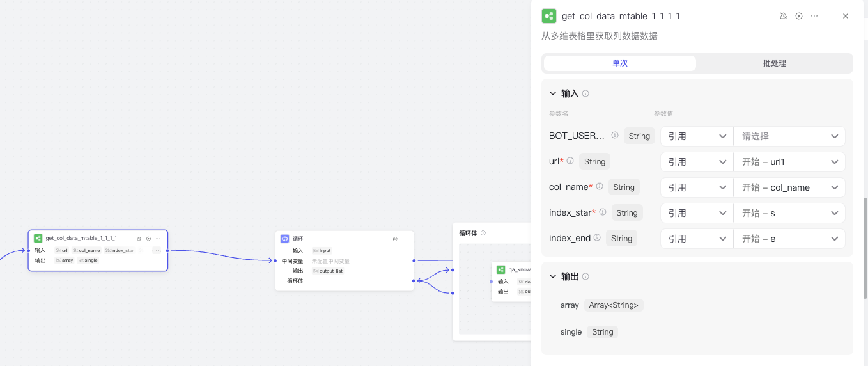
Task: Select the 循环 node title on the canvas
Action: (298, 239)
